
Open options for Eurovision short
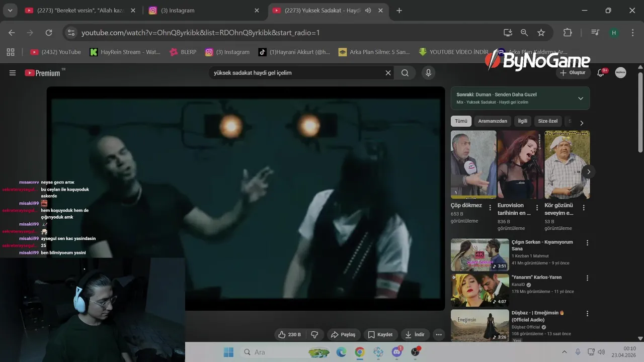537,208
